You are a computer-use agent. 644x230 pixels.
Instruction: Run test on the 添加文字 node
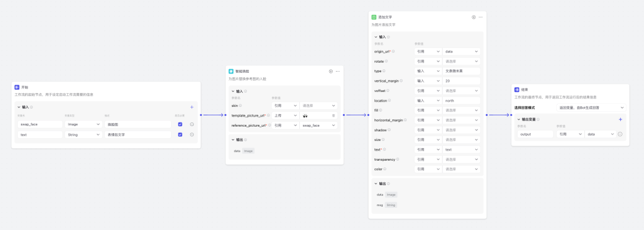tap(473, 17)
